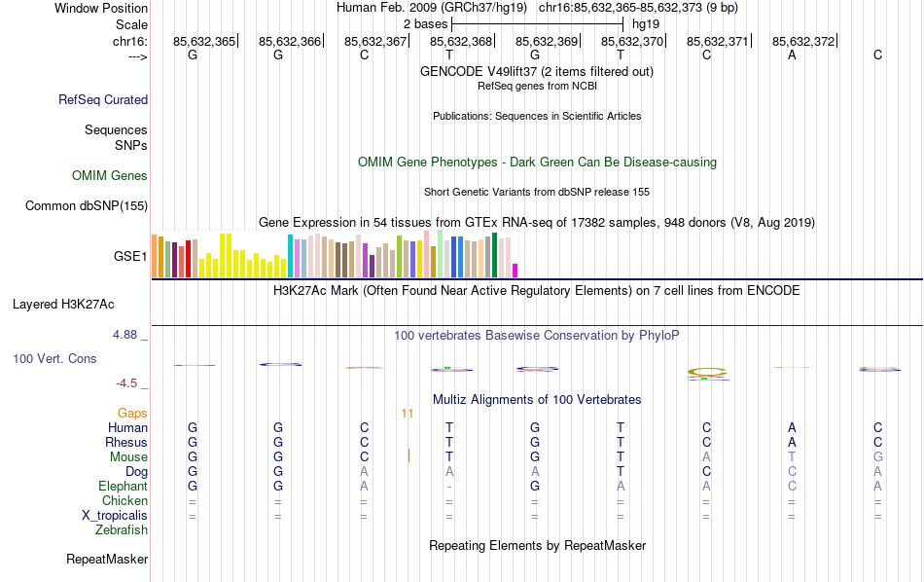Click the OMIM Gene Phenotypes title
The image size is (924, 582).
point(538,163)
